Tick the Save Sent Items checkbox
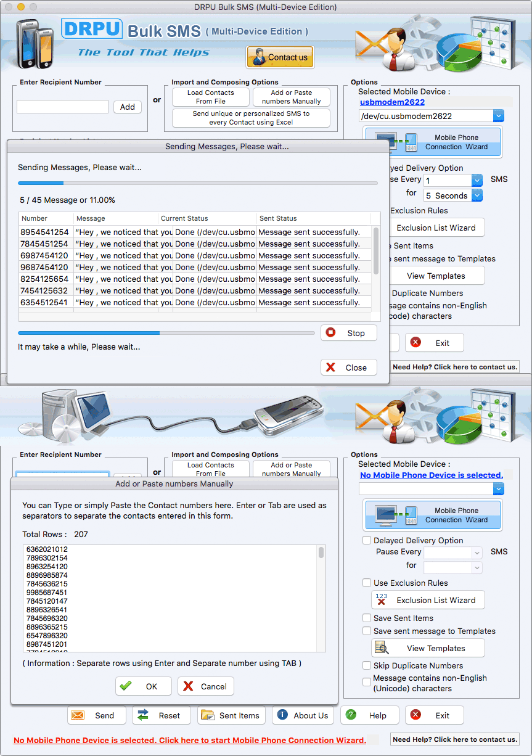532x756 pixels. [367, 618]
